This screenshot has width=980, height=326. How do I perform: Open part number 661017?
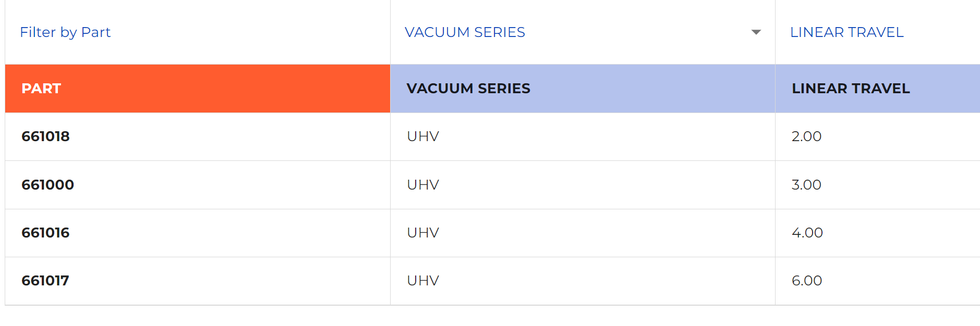pos(45,281)
